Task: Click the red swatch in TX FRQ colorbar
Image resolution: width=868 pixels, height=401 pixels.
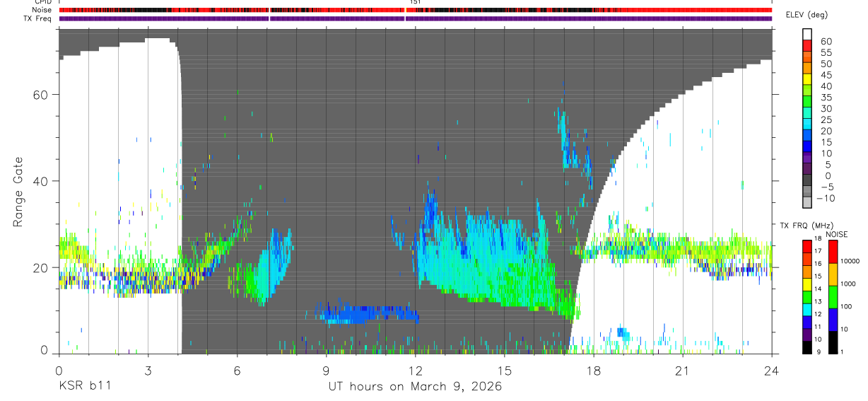Action: 807,246
